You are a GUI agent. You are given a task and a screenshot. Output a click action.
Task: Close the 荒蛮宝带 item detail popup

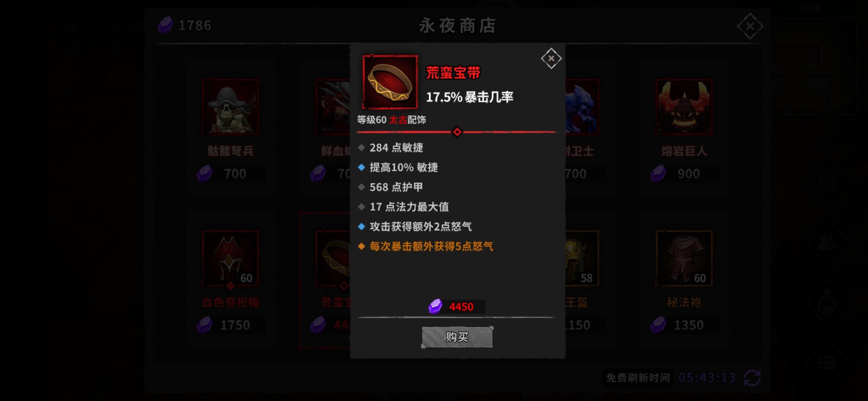point(551,58)
